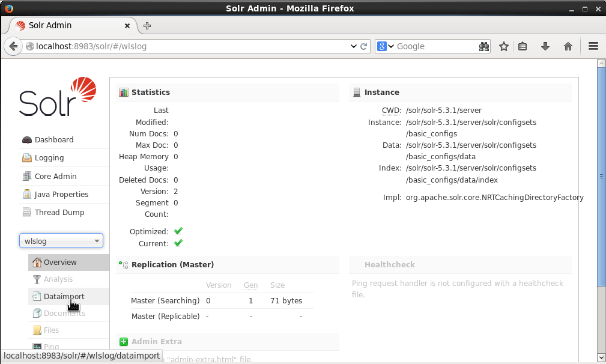Screen dimensions: 606x364
Task: Click the search binoculars icon
Action: 484,46
